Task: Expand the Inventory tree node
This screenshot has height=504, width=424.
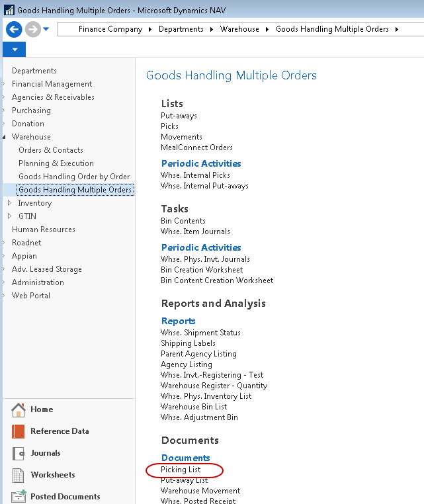Action: (9, 203)
